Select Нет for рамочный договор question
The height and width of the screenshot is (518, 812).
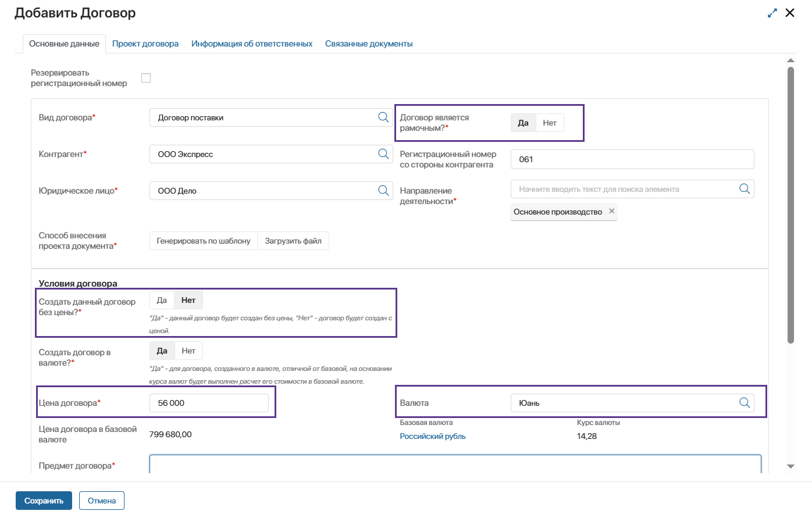point(549,123)
